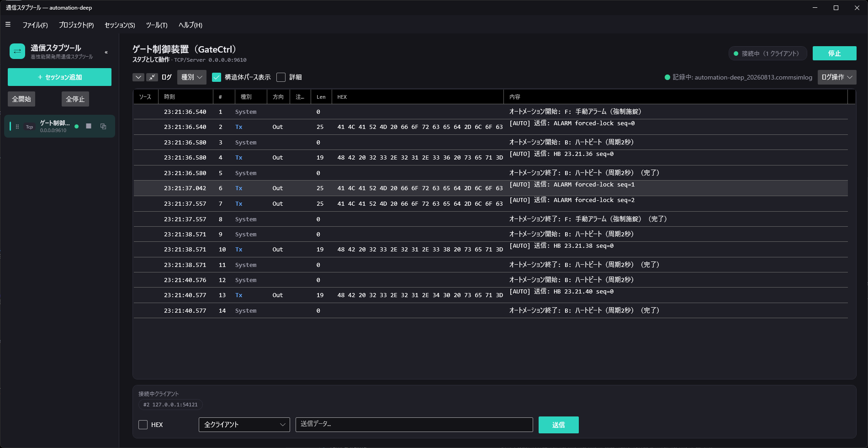This screenshot has height=448, width=868.
Task: Click the # column header
Action: [x=224, y=97]
